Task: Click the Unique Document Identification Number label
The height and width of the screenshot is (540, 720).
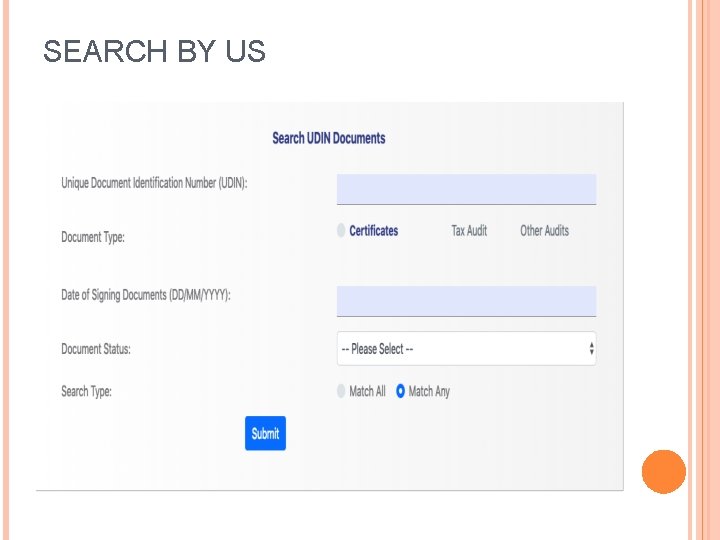Action: tap(154, 183)
